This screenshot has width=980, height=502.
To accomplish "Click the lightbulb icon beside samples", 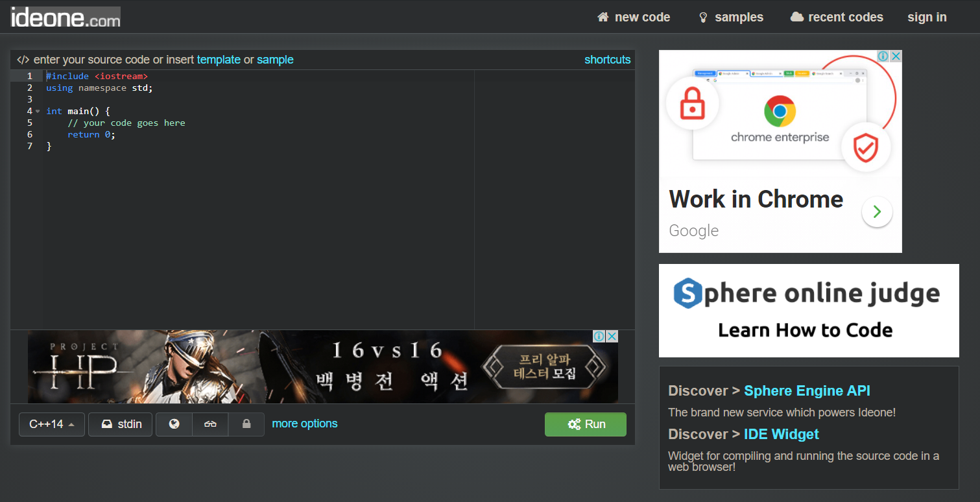I will (703, 18).
